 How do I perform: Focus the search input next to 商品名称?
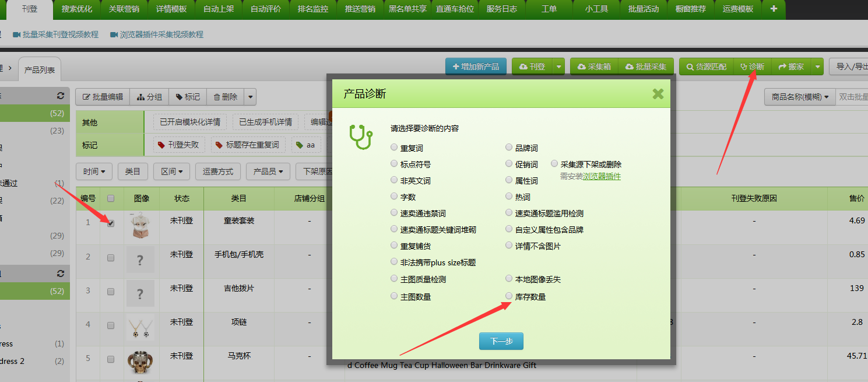852,97
